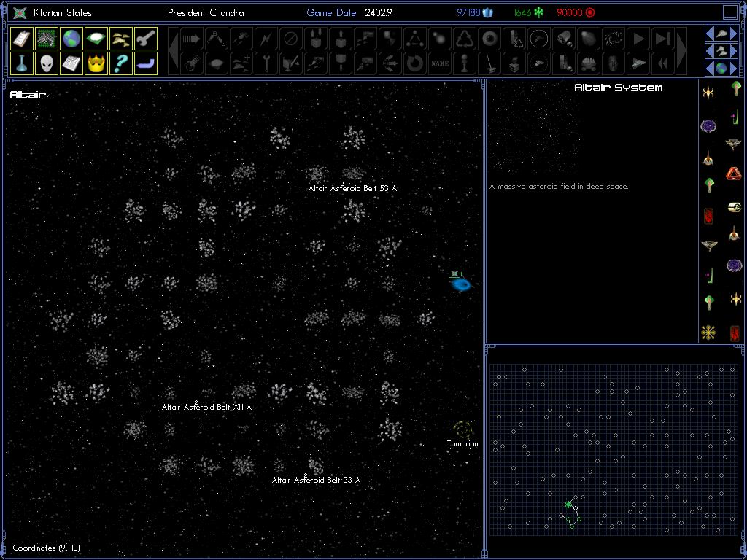Select the Tamarian warp point
The height and width of the screenshot is (560, 747).
(462, 429)
